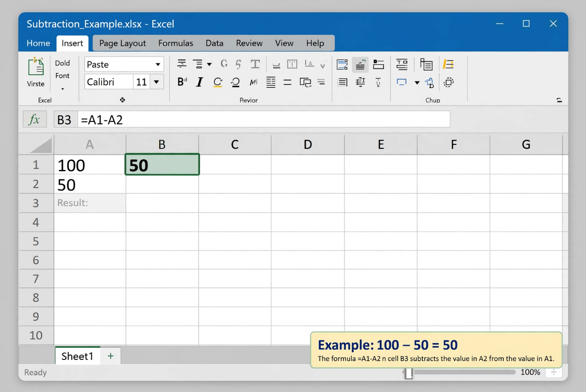Switch to the Sheet1 tab
Screen dimensions: 586x392
point(77,356)
